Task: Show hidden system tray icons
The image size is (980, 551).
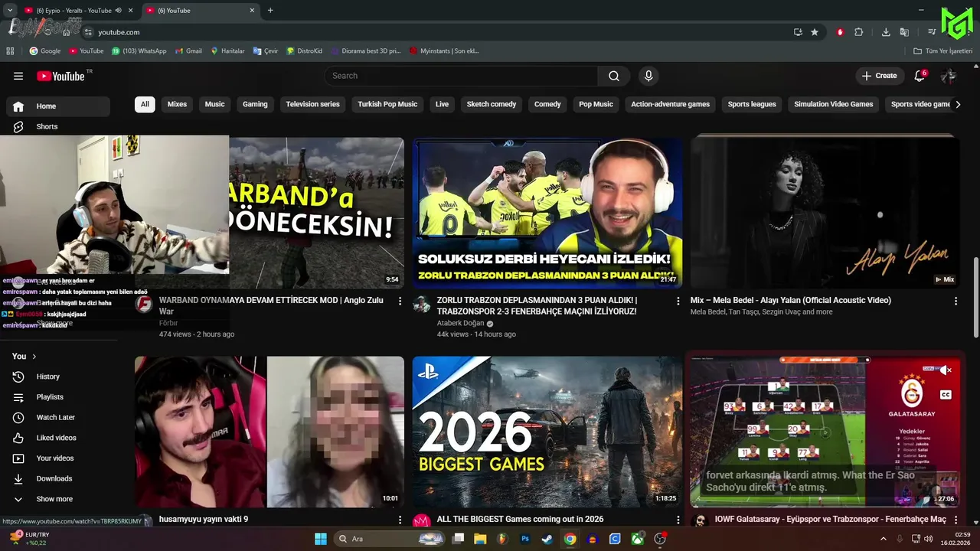Action: [x=884, y=539]
